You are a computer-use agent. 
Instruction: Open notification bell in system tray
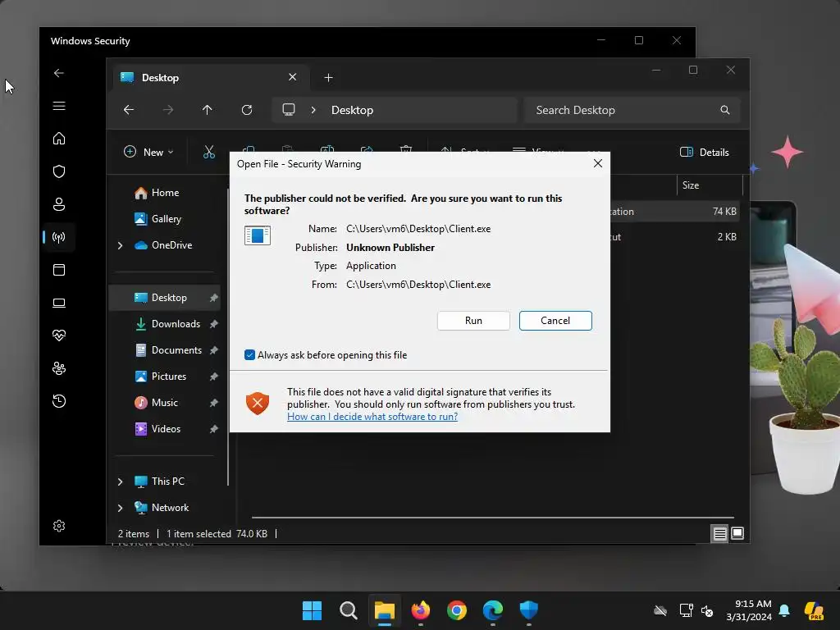coord(784,610)
